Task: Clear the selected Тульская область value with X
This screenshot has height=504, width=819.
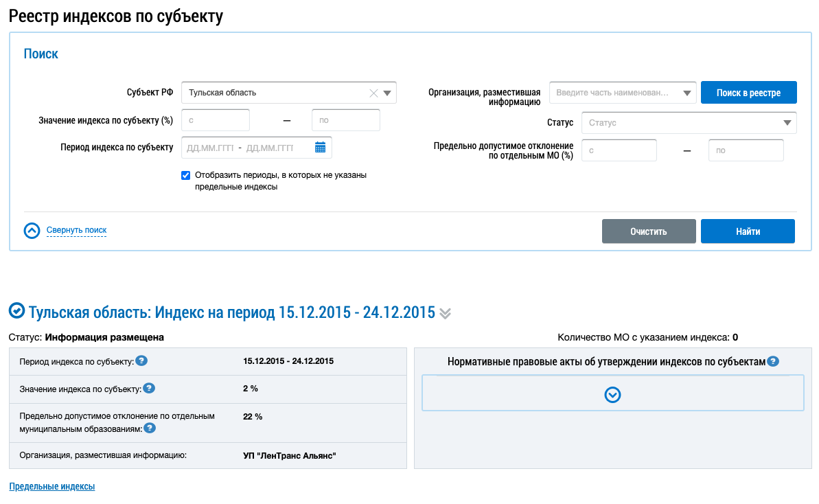Action: pyautogui.click(x=373, y=93)
